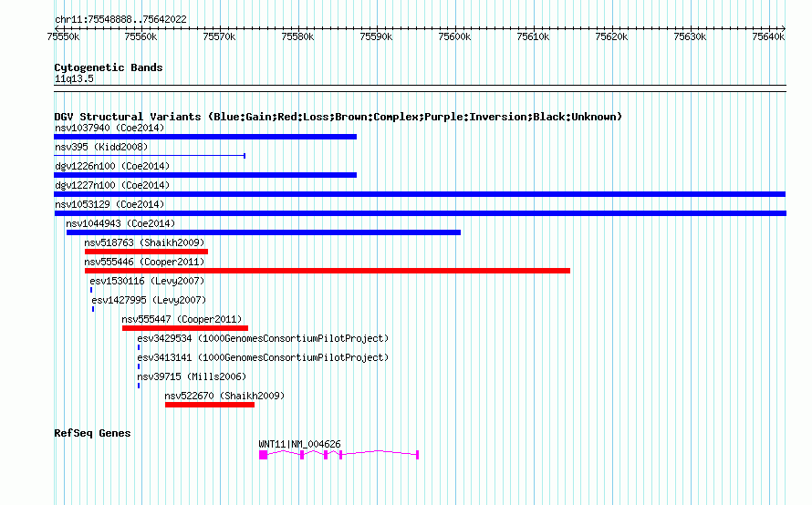
Task: Click the nsv518763 (Shaikh2009) label
Action: (144, 242)
